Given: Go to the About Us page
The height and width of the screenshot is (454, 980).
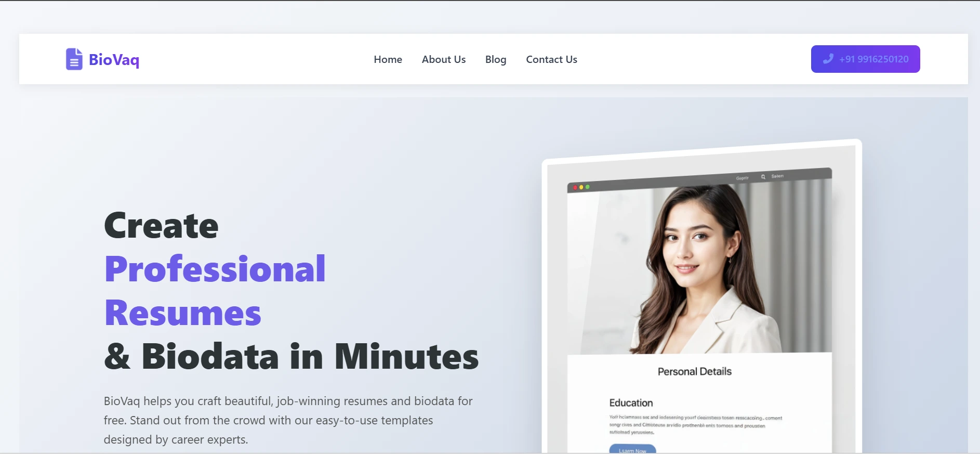Looking at the screenshot, I should pos(444,59).
